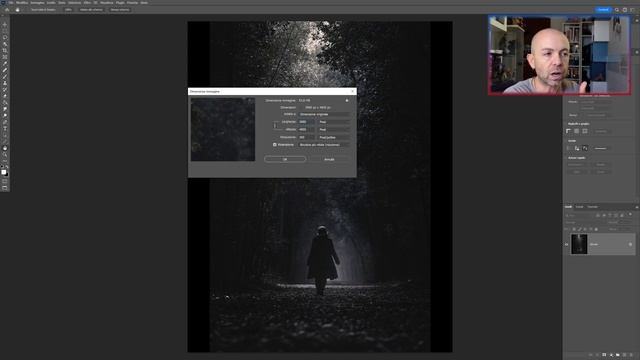The image size is (640, 360).
Task: Select the Frame tool
Action: [x=5, y=57]
